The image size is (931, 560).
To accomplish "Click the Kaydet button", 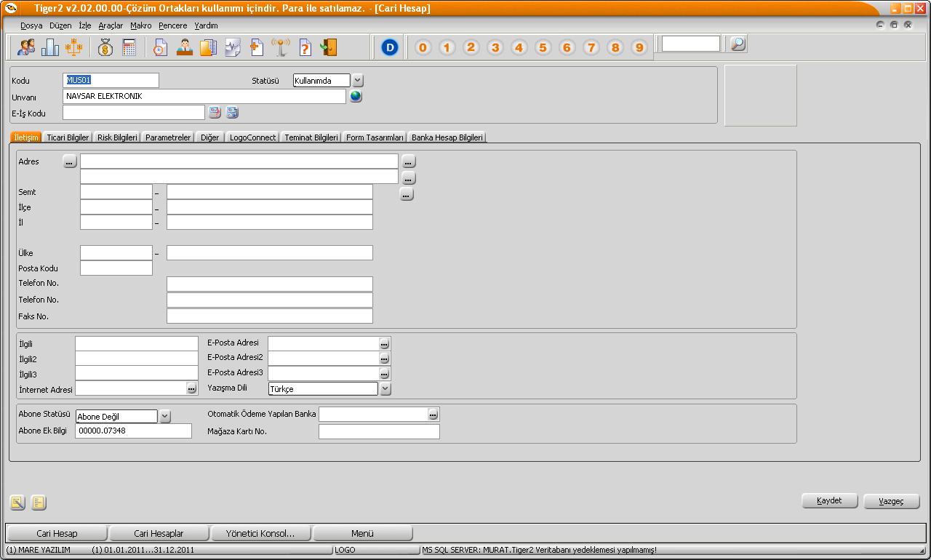I will point(830,501).
